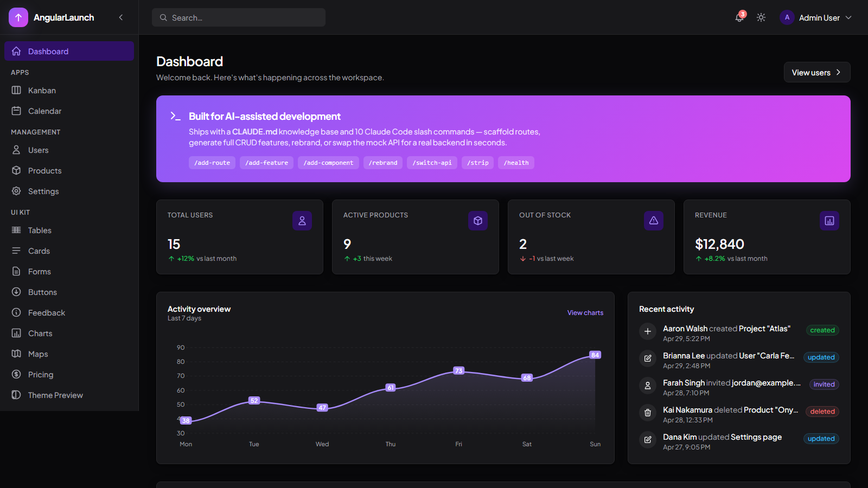Click the Sunday data point 84

[595, 355]
